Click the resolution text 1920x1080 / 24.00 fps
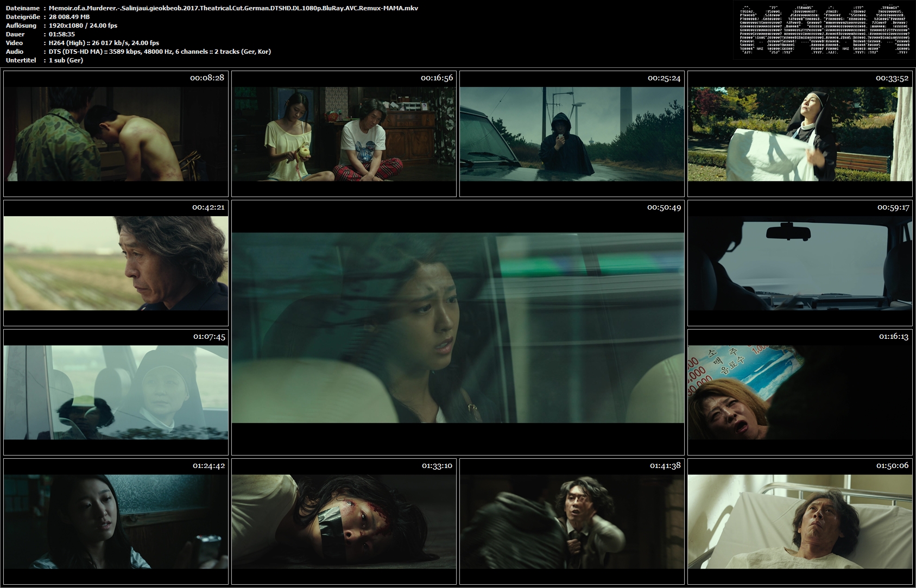Viewport: 916px width, 588px height. coord(83,26)
